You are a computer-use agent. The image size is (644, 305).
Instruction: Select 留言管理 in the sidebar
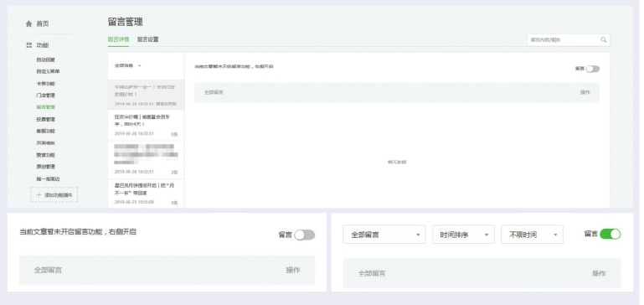(x=45, y=107)
